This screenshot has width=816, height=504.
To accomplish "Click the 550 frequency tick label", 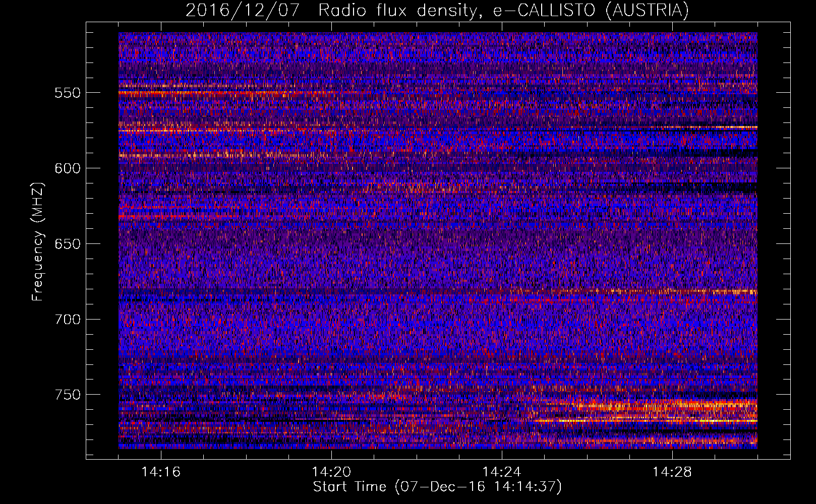I will (68, 93).
